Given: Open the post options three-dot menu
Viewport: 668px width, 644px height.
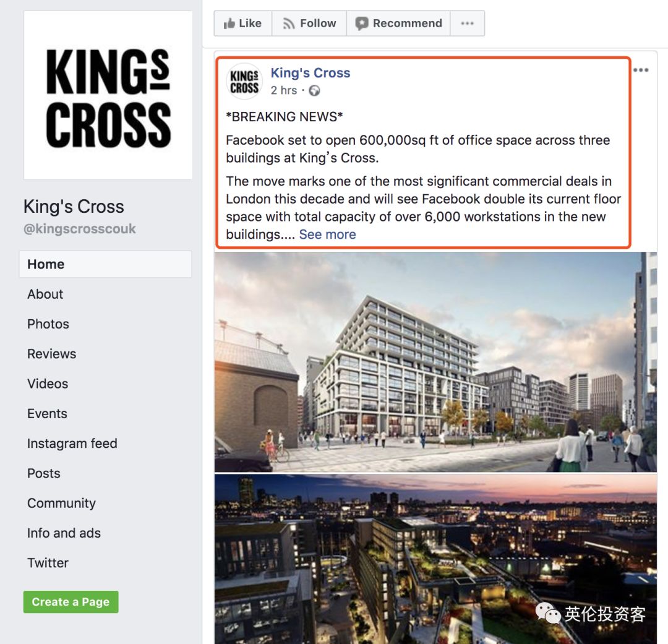Looking at the screenshot, I should pos(641,70).
